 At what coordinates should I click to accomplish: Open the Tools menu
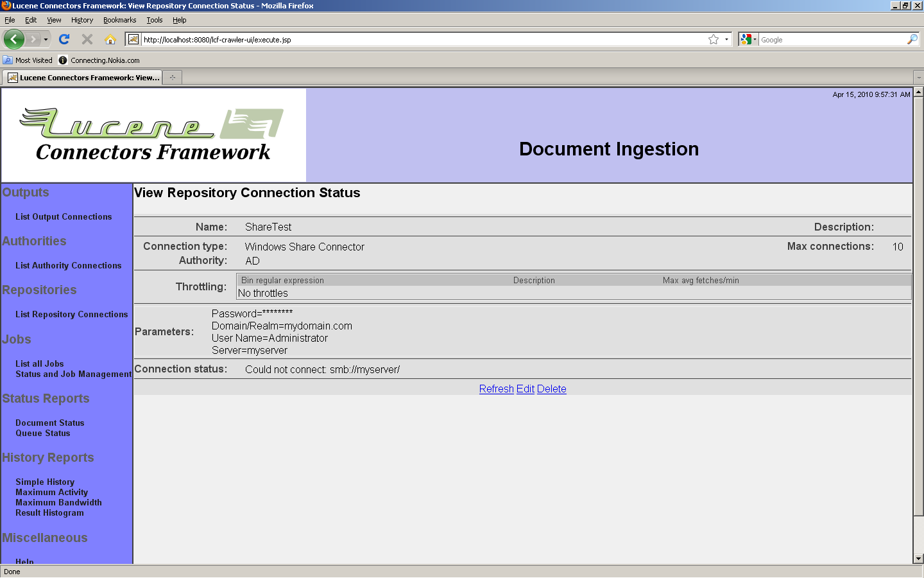point(154,20)
